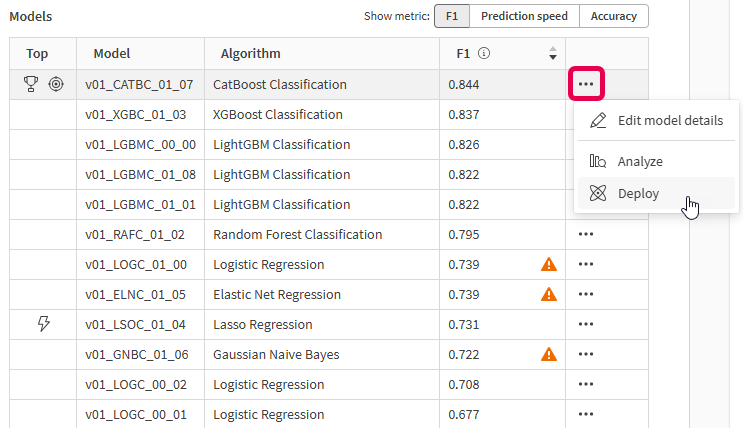Image resolution: width=743 pixels, height=428 pixels.
Task: Open the three-dot menu for v01_LSOC_01_04
Action: coord(586,324)
